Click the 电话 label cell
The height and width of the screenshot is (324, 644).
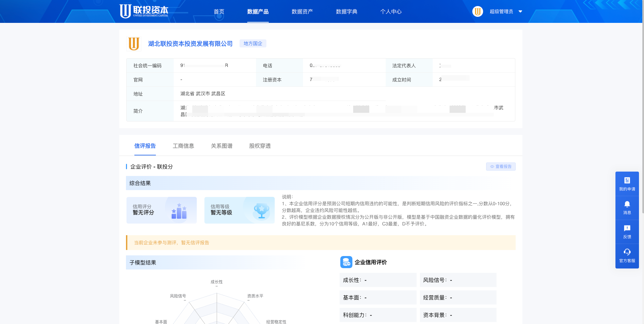point(280,66)
